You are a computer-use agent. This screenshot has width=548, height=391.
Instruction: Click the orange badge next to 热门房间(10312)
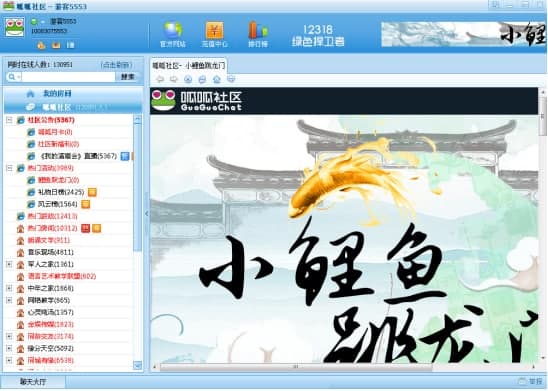coord(96,228)
